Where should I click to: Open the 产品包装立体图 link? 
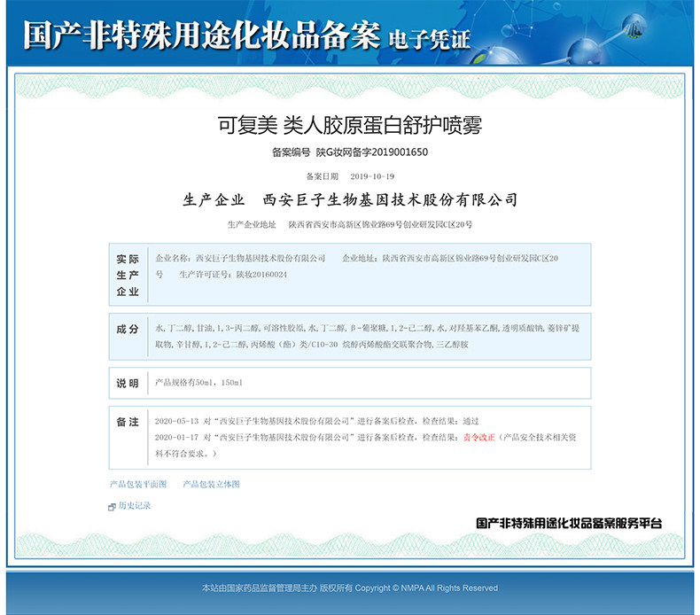tap(211, 484)
